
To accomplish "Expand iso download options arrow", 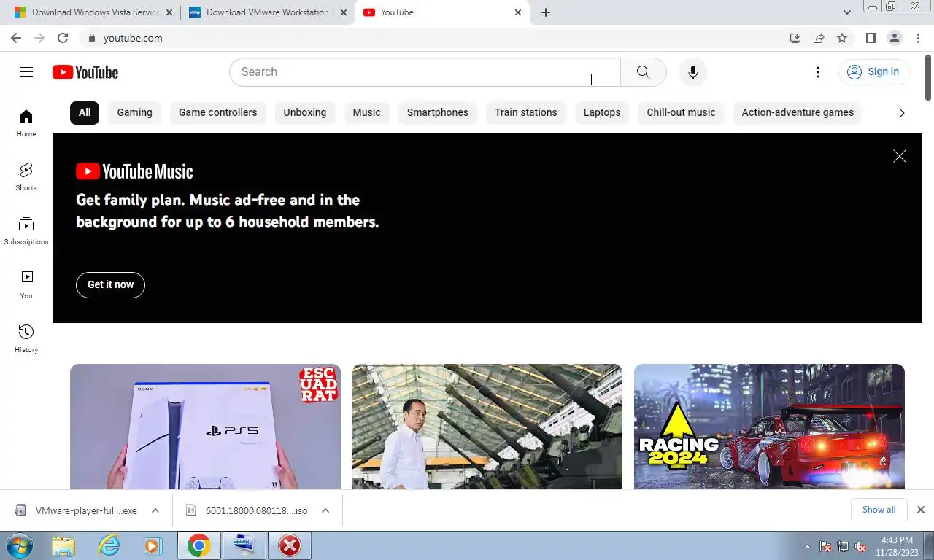I will point(325,510).
